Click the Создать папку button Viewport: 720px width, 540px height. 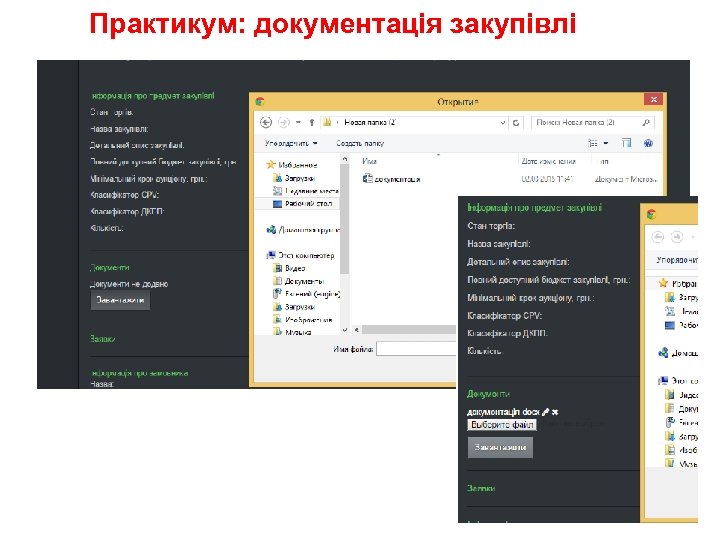click(360, 143)
